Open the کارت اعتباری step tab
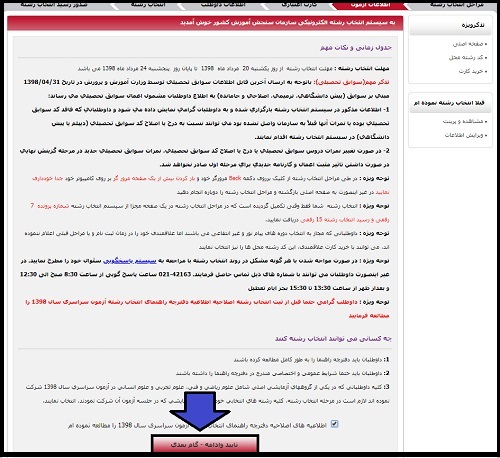Screen dimensions: 500x458 [299, 5]
